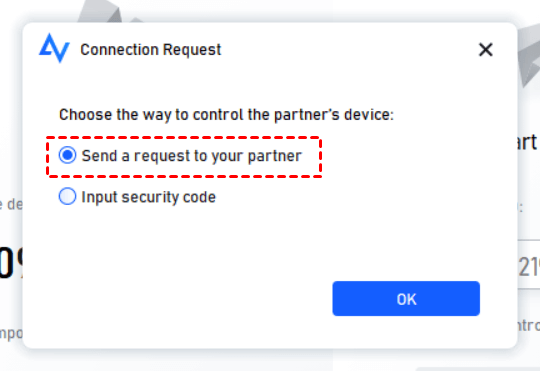Click the large bold digits at left edge
Image resolution: width=540 pixels, height=371 pixels.
point(11,263)
